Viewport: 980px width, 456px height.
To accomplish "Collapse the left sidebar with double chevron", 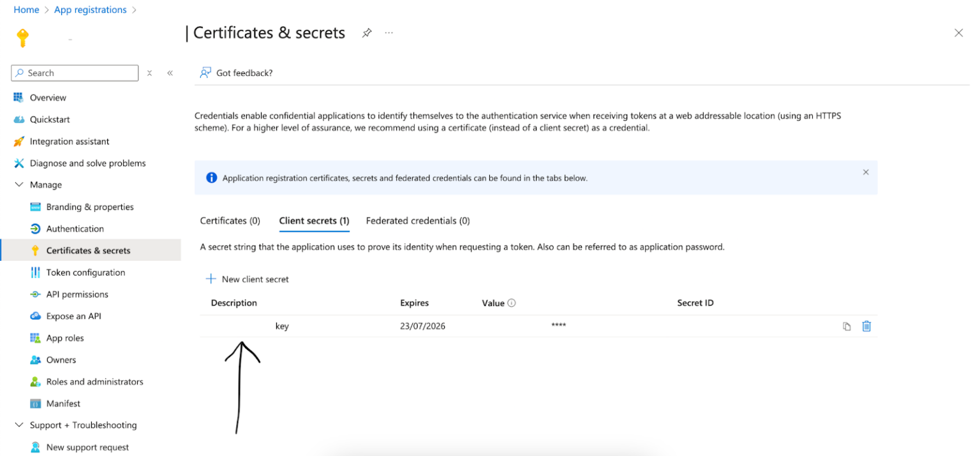I will click(x=170, y=72).
